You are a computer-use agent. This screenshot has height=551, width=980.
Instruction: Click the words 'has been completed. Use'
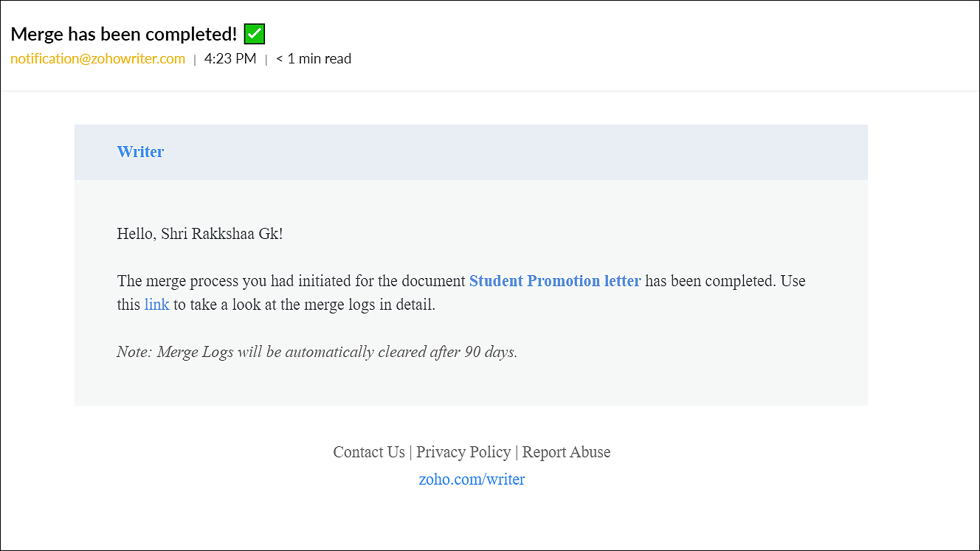pos(725,281)
